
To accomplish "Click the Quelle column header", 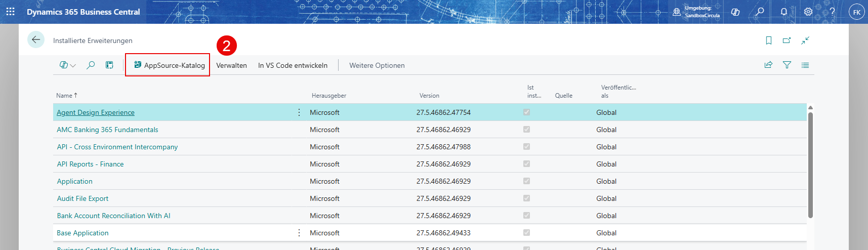I will (x=564, y=96).
